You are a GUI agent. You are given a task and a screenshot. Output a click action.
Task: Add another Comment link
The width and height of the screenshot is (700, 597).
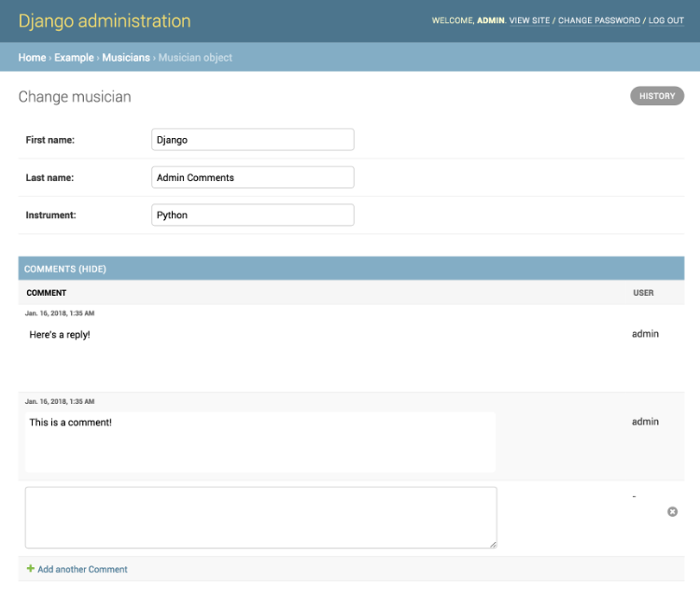[x=82, y=569]
